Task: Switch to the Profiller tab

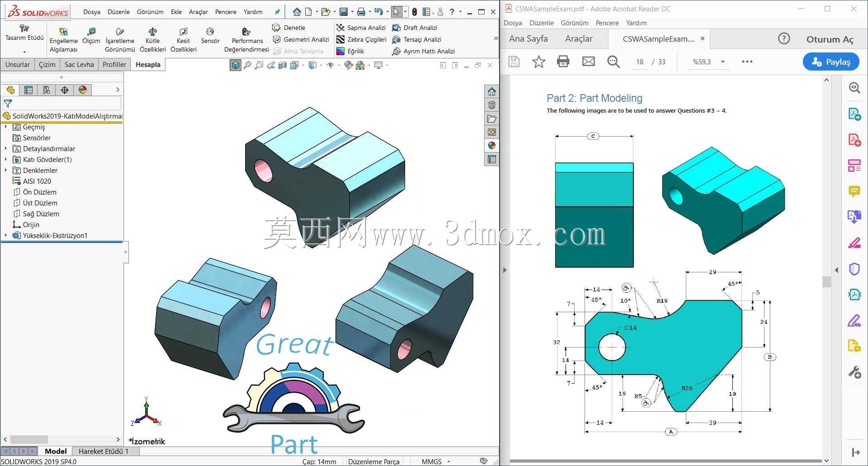Action: (x=114, y=64)
